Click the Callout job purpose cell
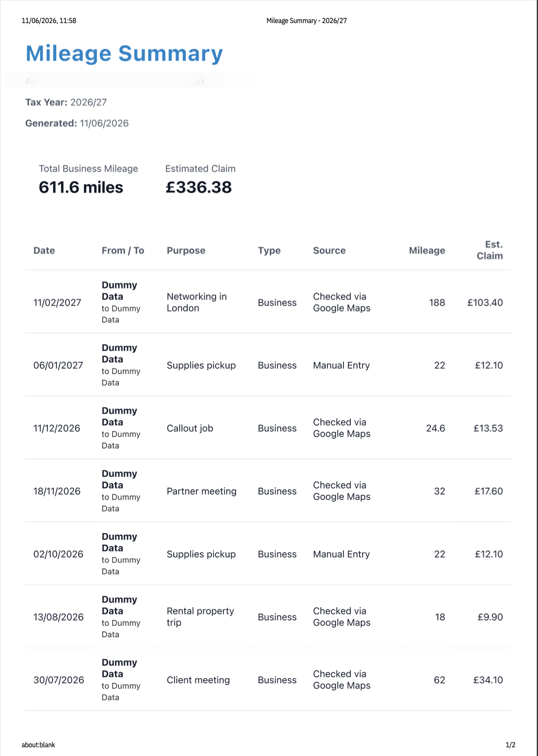This screenshot has height=756, width=538. click(190, 429)
